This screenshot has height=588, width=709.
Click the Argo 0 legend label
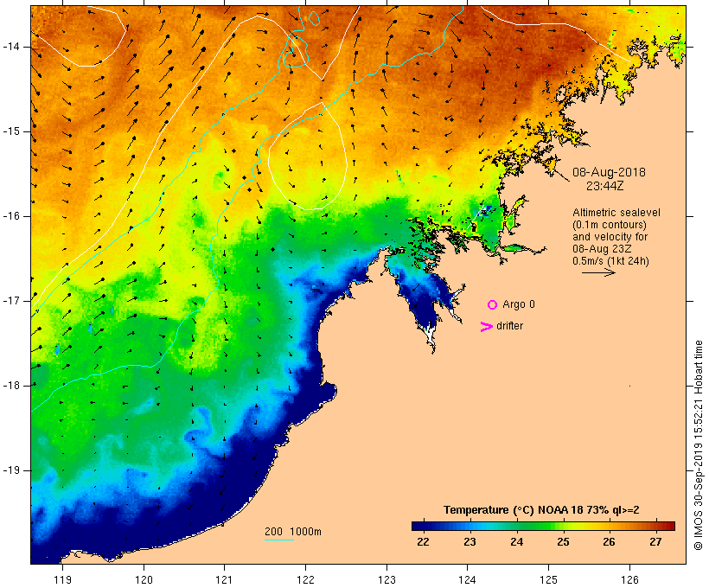[519, 304]
